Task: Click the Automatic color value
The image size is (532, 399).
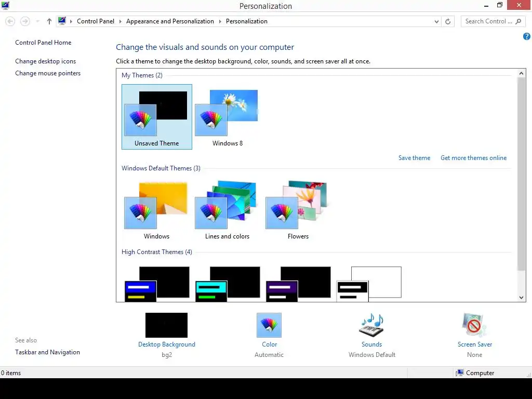Action: [x=269, y=355]
